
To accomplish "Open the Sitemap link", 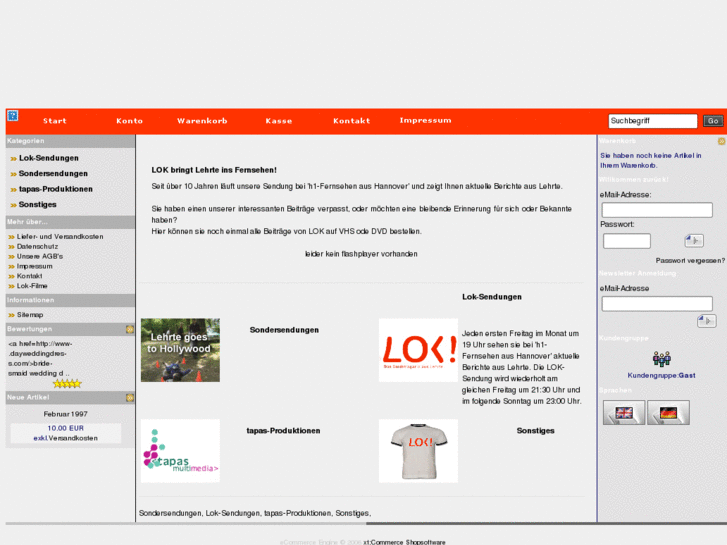I will [30, 315].
